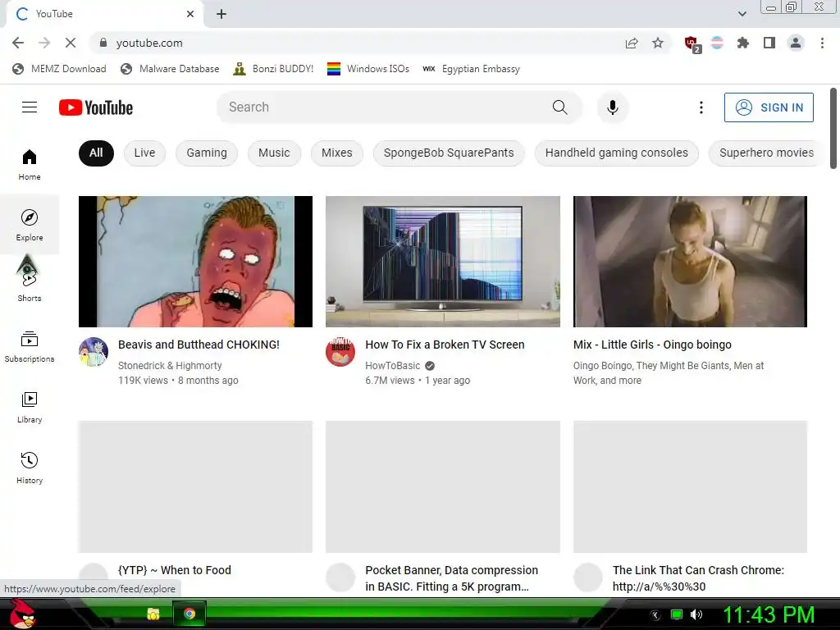
Task: Open the Chrome profile avatar
Action: [796, 43]
